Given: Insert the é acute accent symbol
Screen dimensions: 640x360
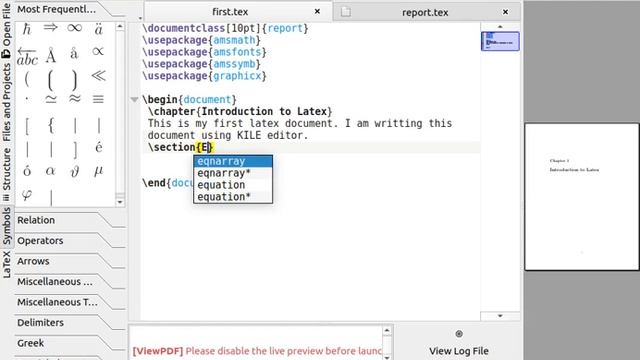Looking at the screenshot, I should [99, 147].
